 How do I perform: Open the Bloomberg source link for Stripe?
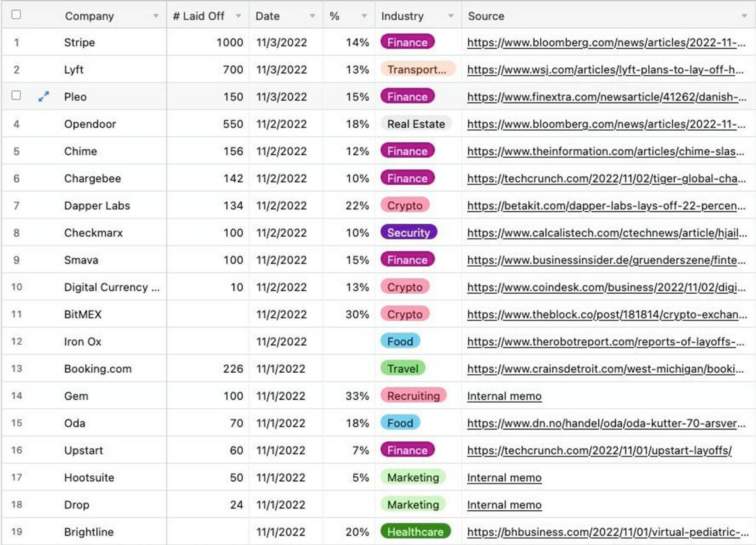[x=606, y=43]
